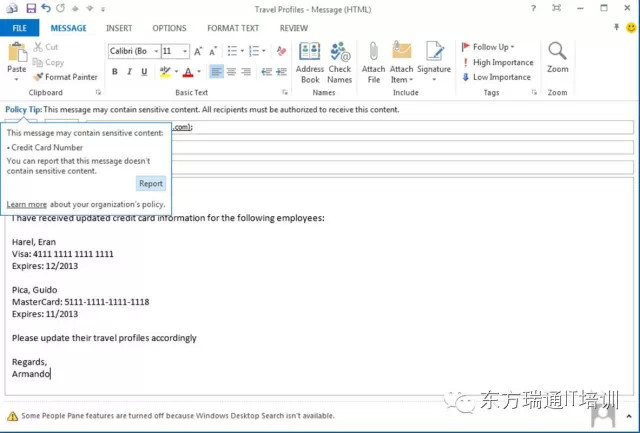The image size is (640, 433).
Task: Switch to the MESSAGE tab
Action: (69, 28)
